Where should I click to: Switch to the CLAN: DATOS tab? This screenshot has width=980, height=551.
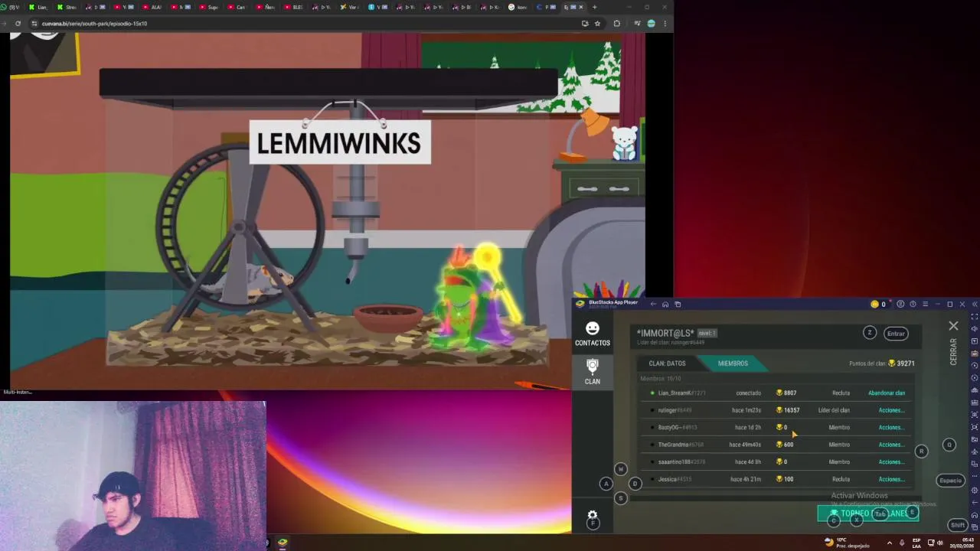[667, 364]
